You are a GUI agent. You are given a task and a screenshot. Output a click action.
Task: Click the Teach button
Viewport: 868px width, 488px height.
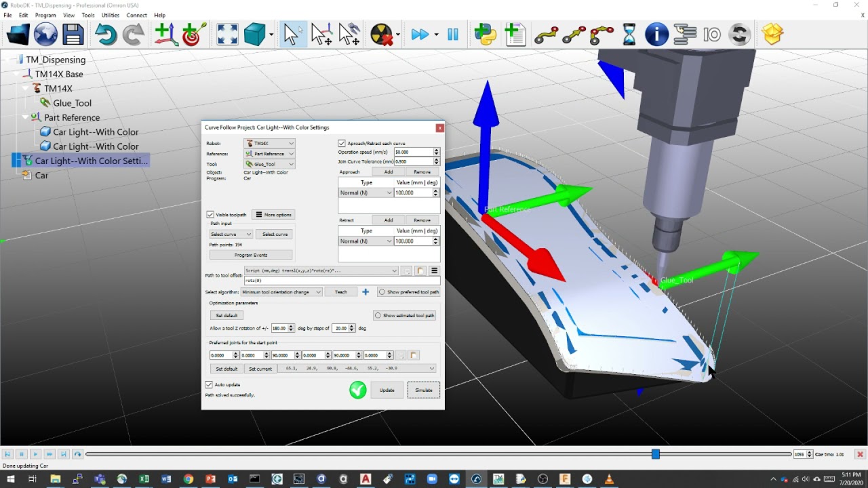(x=341, y=292)
